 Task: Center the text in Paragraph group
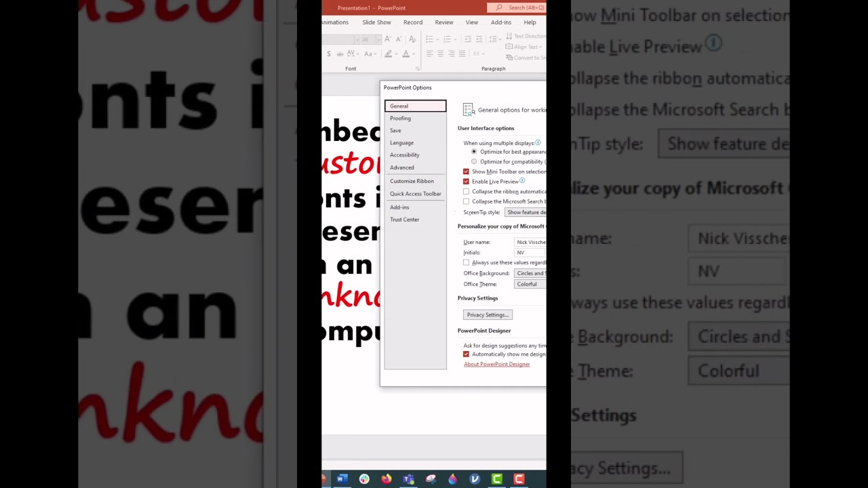(x=440, y=54)
